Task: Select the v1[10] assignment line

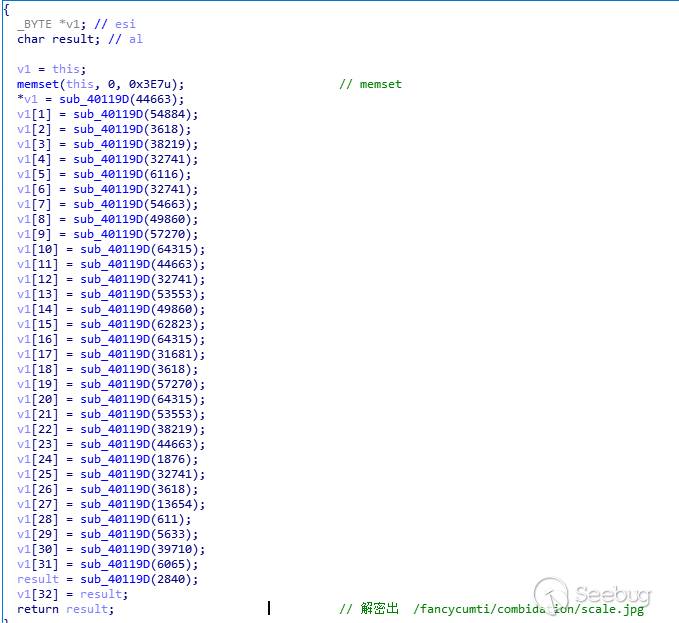Action: [x=111, y=249]
